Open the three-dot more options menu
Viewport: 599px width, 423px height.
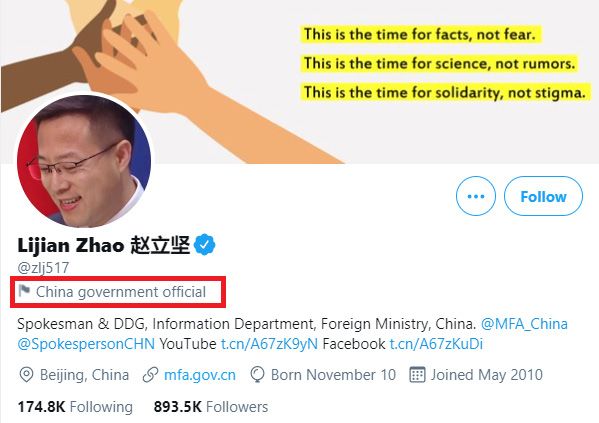coord(476,196)
